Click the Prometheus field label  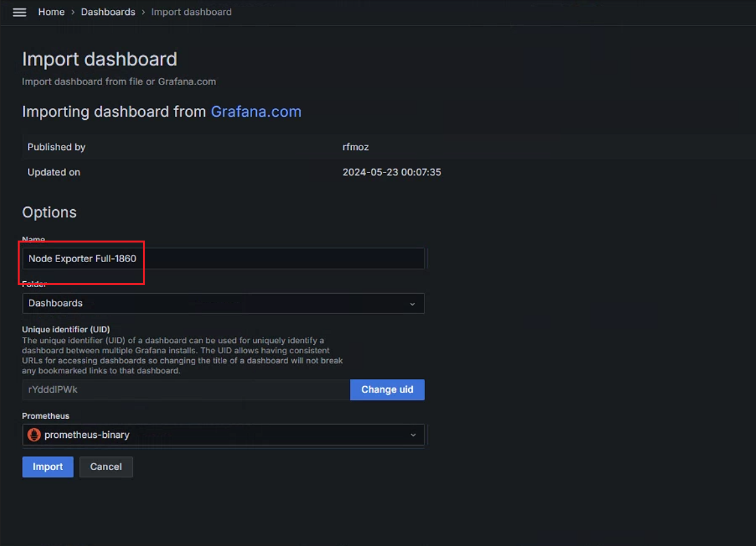tap(46, 416)
